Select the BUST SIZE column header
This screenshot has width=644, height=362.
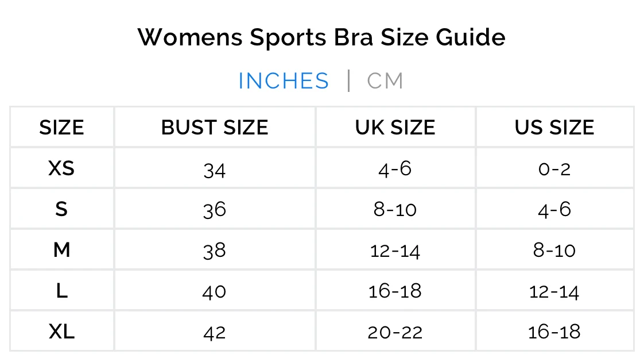tap(215, 128)
